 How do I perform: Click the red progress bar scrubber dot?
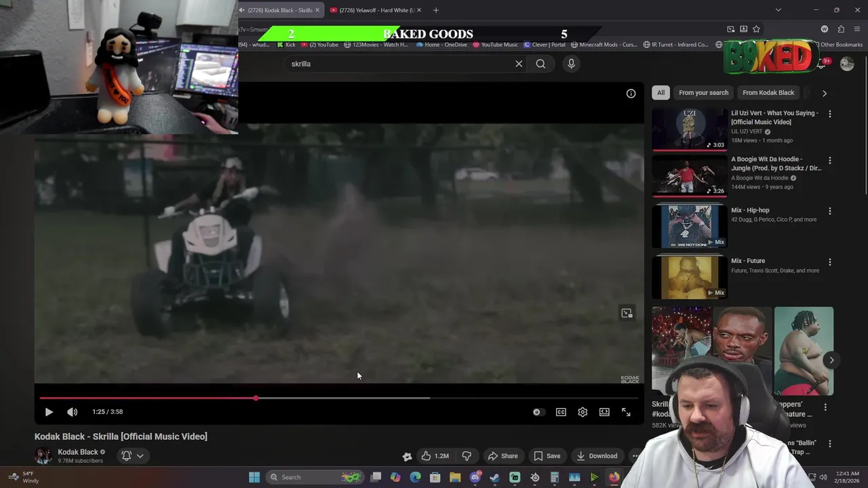(x=256, y=398)
